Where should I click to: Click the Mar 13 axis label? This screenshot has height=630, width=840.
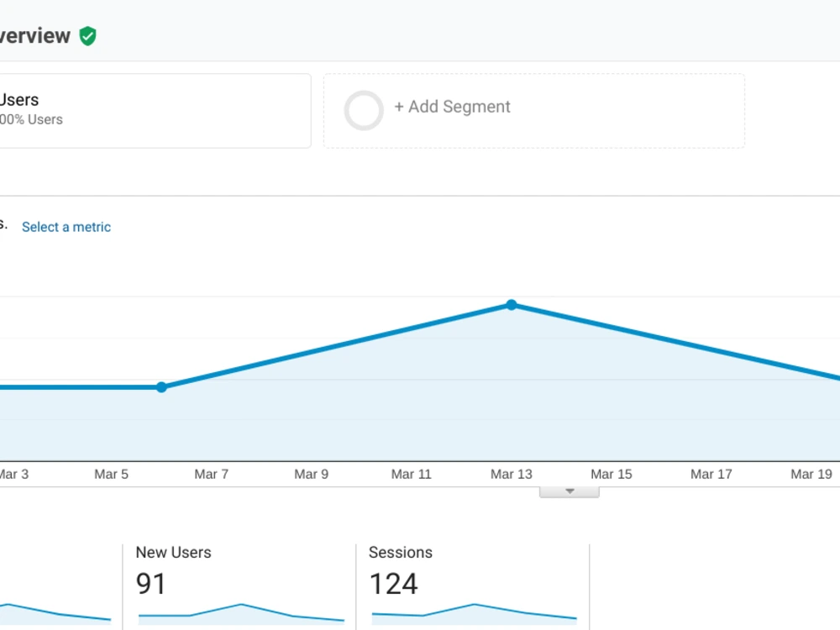pos(512,474)
